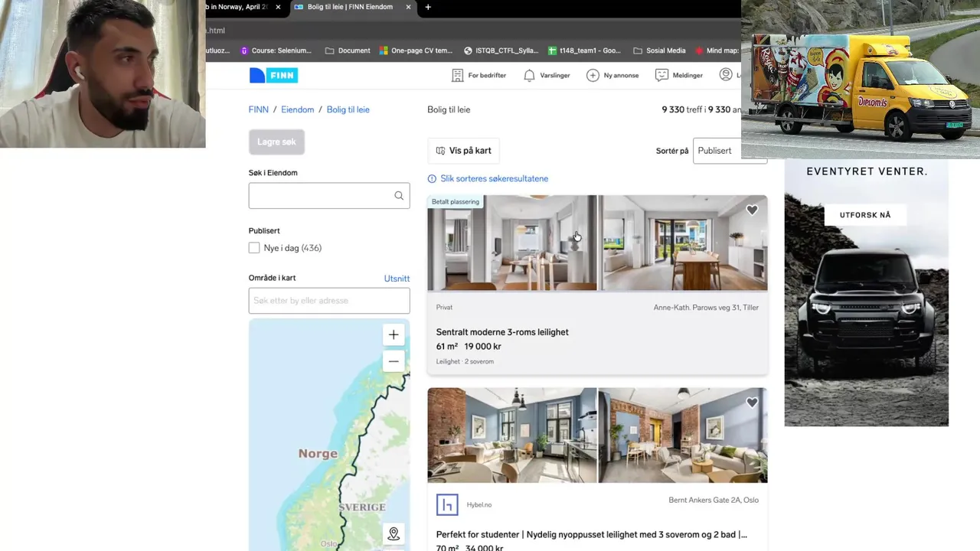Click the Norge label on map
The image size is (980, 551).
coord(318,454)
